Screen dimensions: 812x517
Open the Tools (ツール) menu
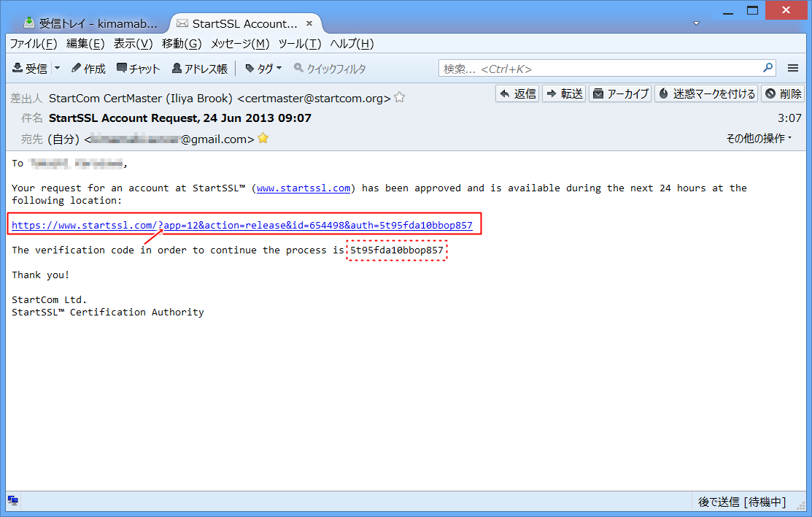pos(300,44)
